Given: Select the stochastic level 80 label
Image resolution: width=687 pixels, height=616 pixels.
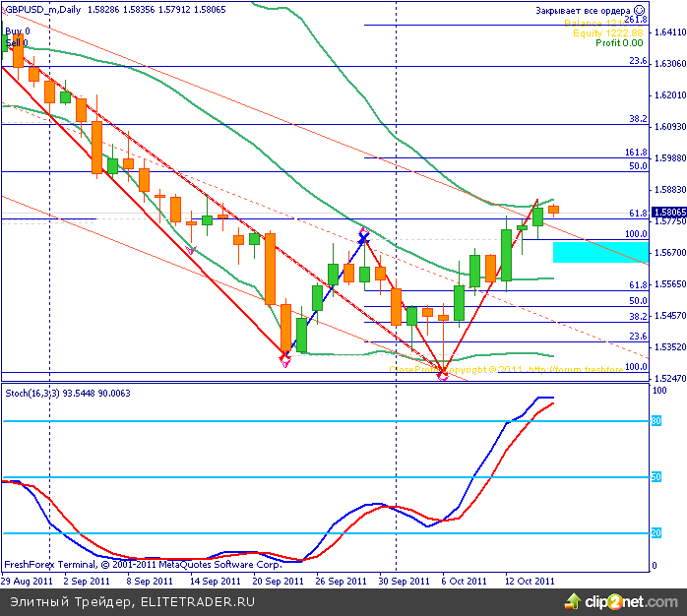Looking at the screenshot, I should [x=656, y=421].
